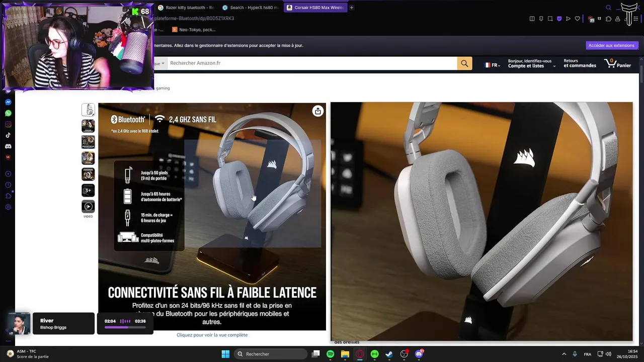Open the Amazon cart Panier

618,63
